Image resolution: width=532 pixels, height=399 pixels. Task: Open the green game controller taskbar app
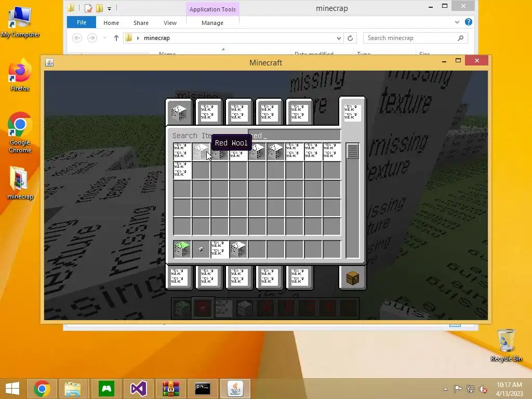pyautogui.click(x=107, y=389)
